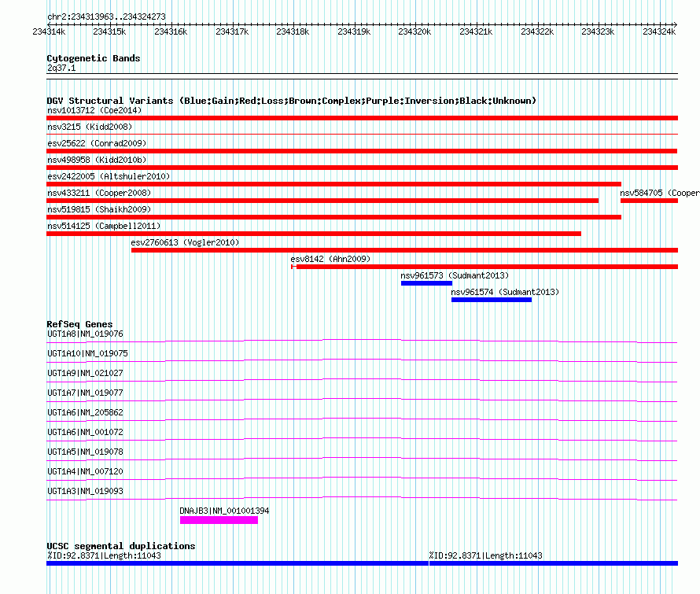The image size is (700, 594).
Task: Click the 234319k ruler tick label
Action: 354,31
